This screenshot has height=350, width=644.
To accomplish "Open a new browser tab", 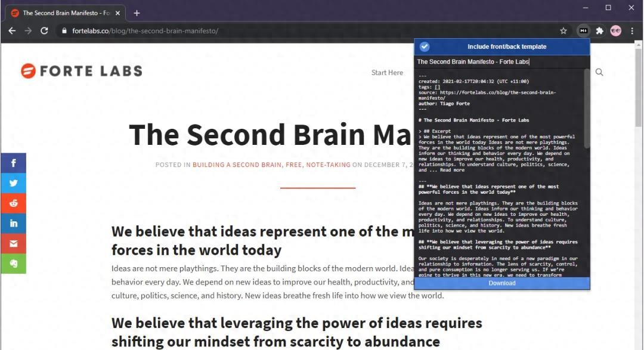I will click(137, 13).
